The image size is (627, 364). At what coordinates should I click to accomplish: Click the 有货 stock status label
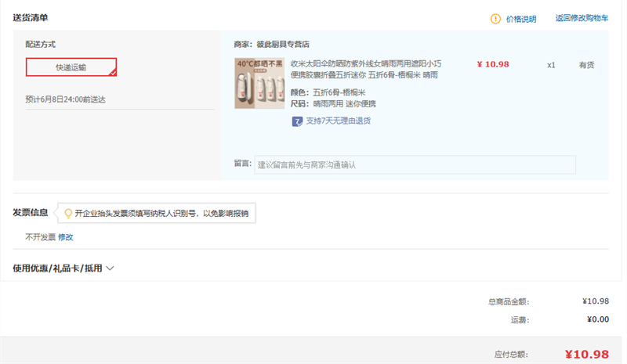586,65
